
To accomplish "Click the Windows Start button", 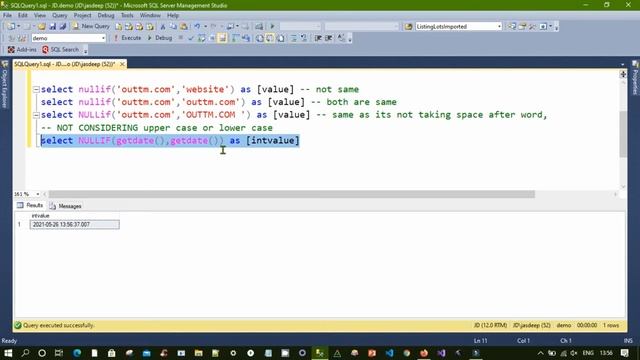I will [x=8, y=353].
